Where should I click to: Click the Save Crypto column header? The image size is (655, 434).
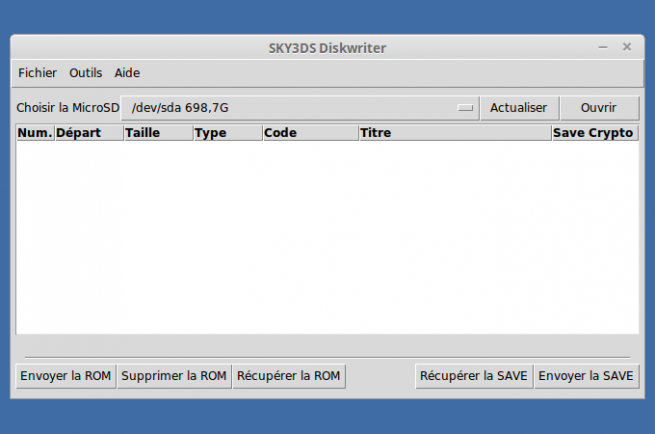point(594,133)
